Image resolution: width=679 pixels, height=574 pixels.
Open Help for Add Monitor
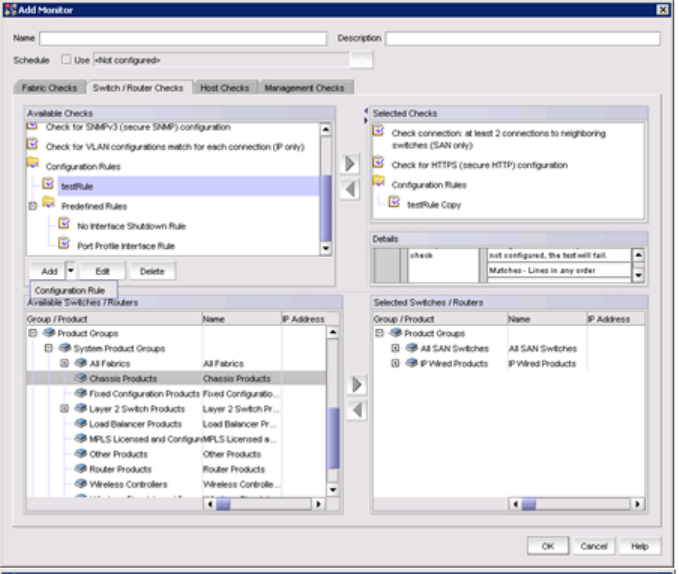640,546
